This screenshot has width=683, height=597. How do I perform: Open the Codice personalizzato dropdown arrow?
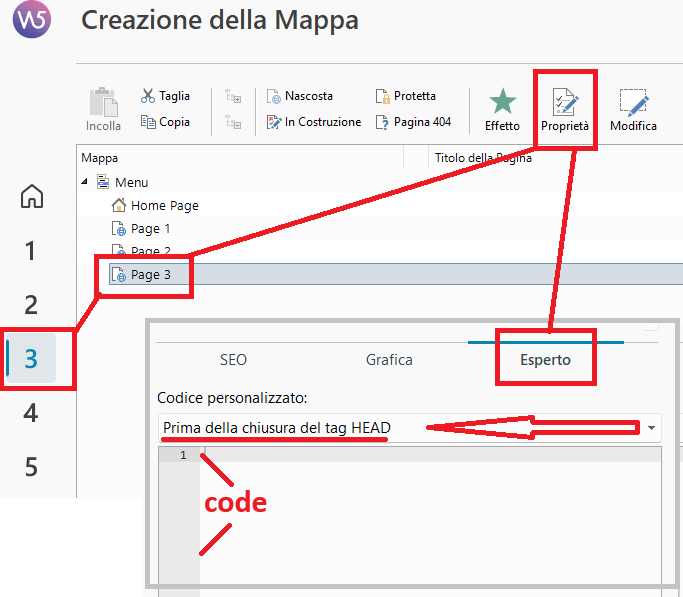pos(651,428)
